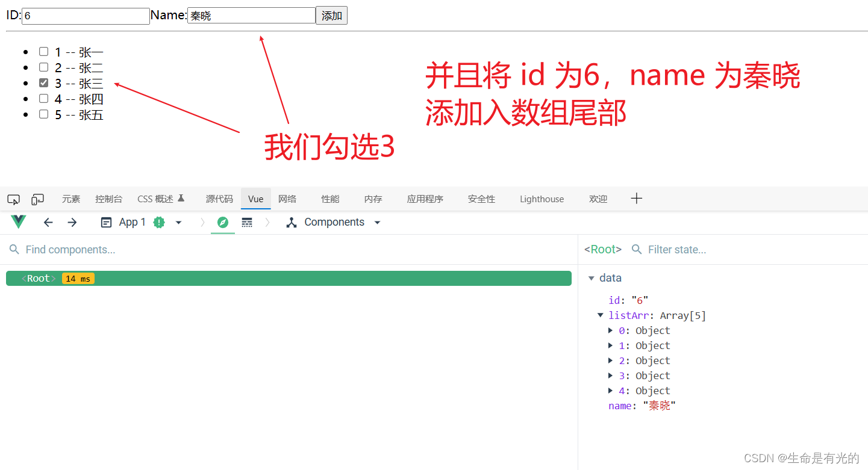Switch to the 应用程序 tab
Screen dimensions: 868x470
point(425,199)
